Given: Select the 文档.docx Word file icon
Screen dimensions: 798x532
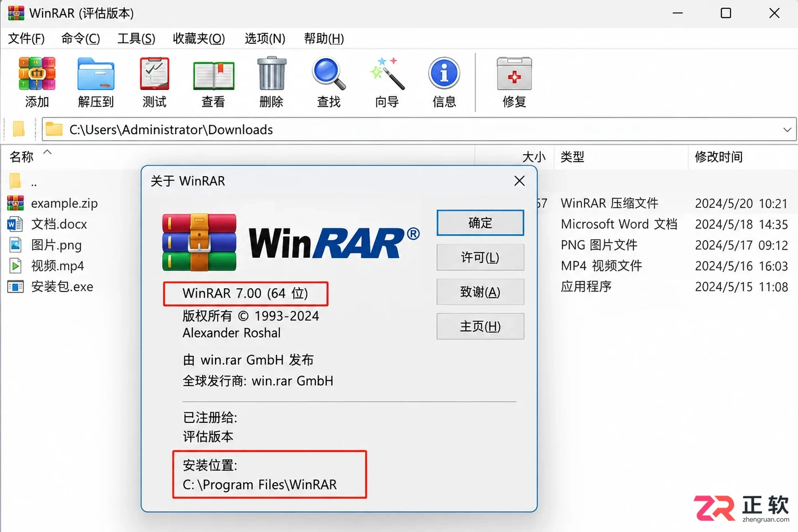Looking at the screenshot, I should pos(16,224).
